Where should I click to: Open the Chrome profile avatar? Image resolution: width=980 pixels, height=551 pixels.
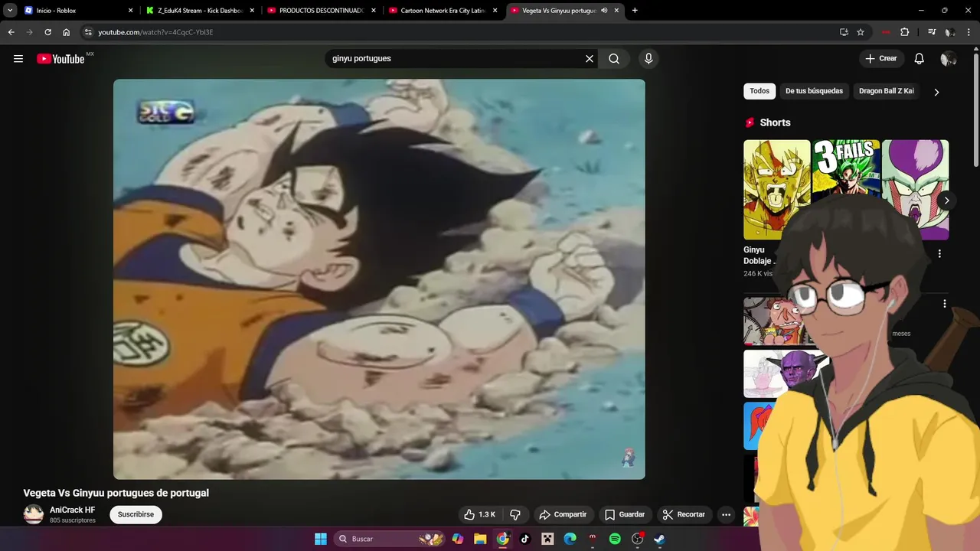click(x=950, y=32)
